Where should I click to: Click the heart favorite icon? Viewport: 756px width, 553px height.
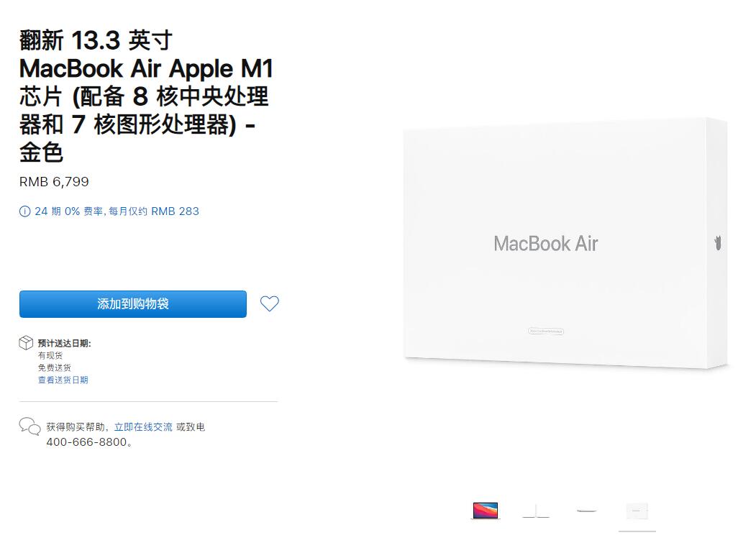(x=270, y=303)
